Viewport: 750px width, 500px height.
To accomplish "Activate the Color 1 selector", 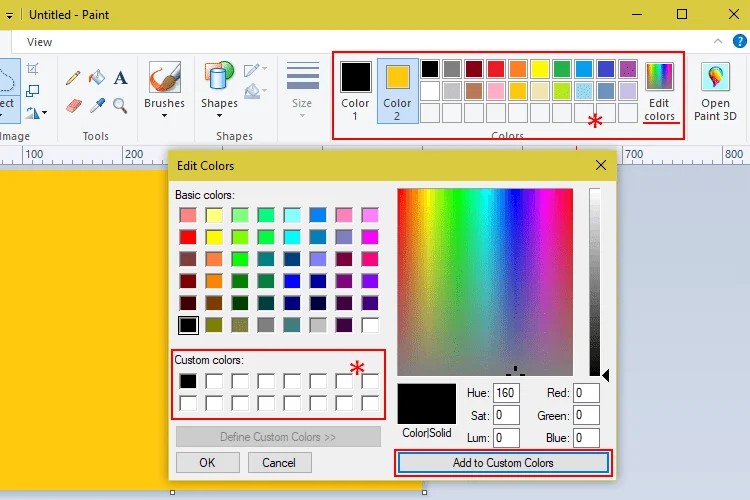I will 355,90.
